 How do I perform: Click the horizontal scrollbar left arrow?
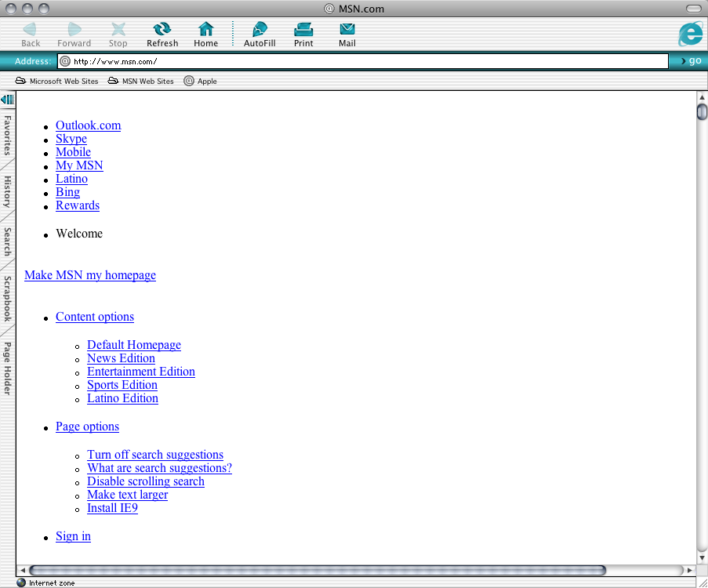pos(23,571)
